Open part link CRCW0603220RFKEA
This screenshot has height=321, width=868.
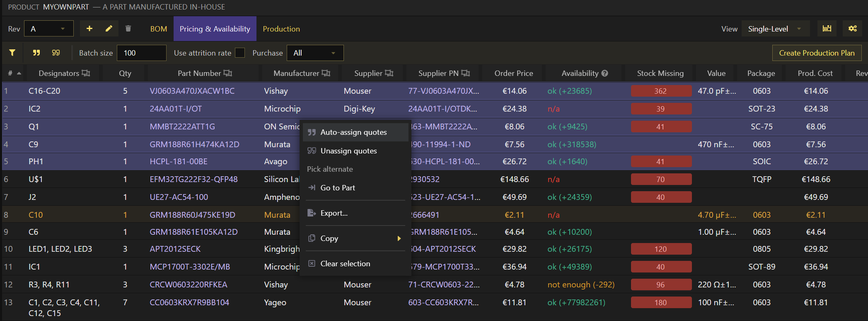[189, 285]
